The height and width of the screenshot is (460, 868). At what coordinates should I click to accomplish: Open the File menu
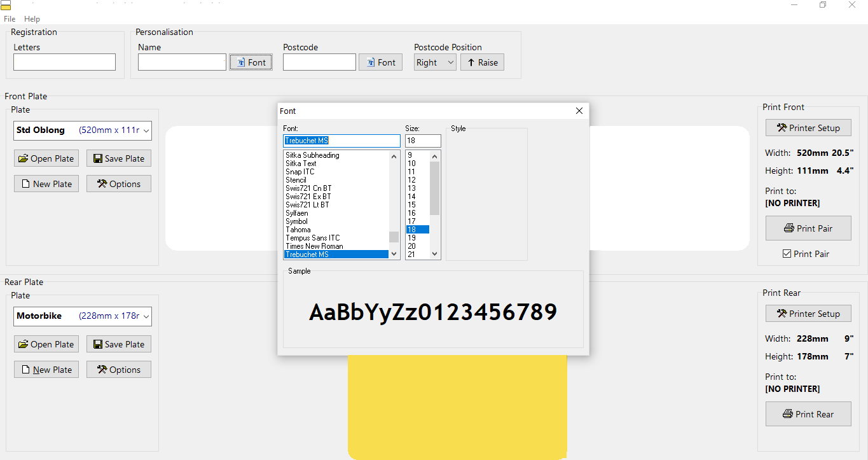click(x=10, y=18)
